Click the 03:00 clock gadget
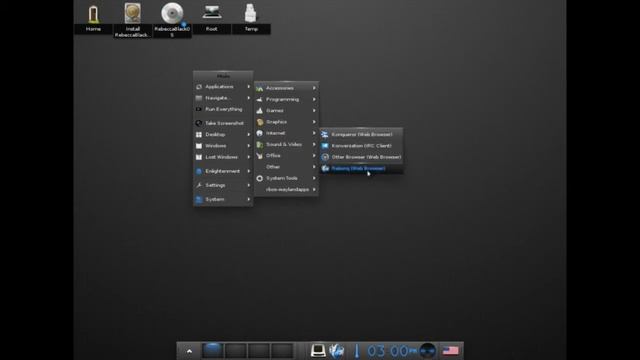640x360 pixels. pyautogui.click(x=391, y=351)
